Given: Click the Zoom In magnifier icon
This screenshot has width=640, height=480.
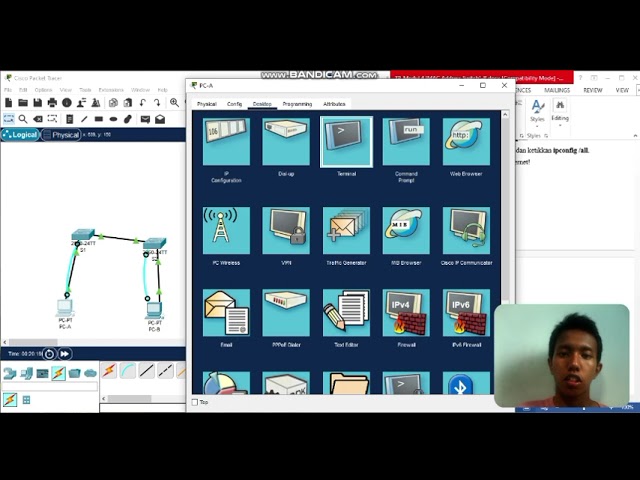Looking at the screenshot, I should 174,103.
